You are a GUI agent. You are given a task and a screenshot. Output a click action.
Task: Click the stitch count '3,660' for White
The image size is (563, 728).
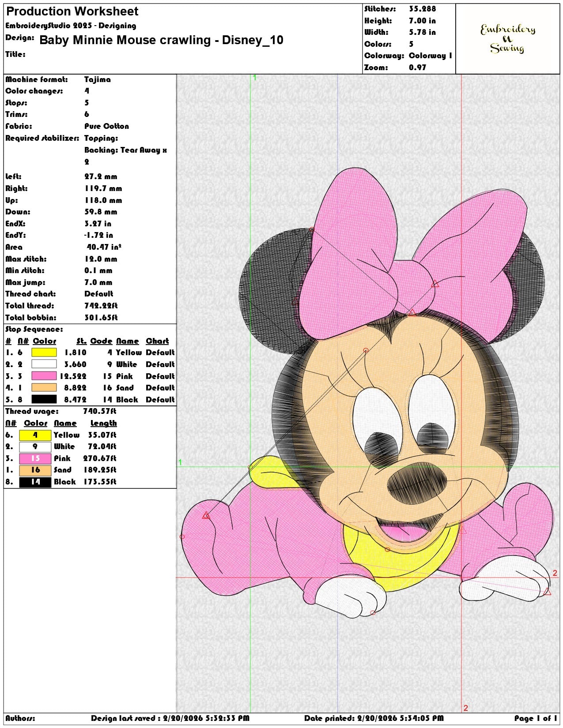pyautogui.click(x=76, y=364)
